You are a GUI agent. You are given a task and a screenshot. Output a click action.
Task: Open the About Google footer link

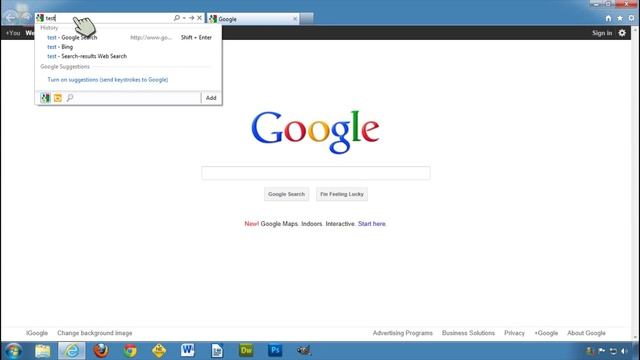[x=586, y=333]
